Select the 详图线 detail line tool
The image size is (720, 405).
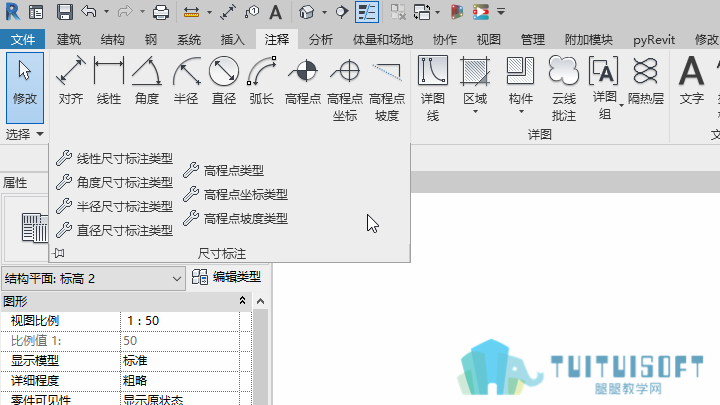click(x=433, y=89)
